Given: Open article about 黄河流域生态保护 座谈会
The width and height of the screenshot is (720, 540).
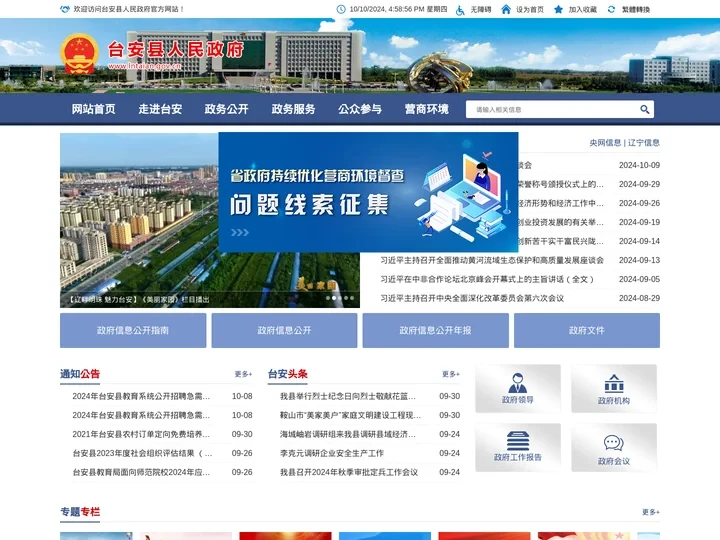Looking at the screenshot, I should click(492, 260).
